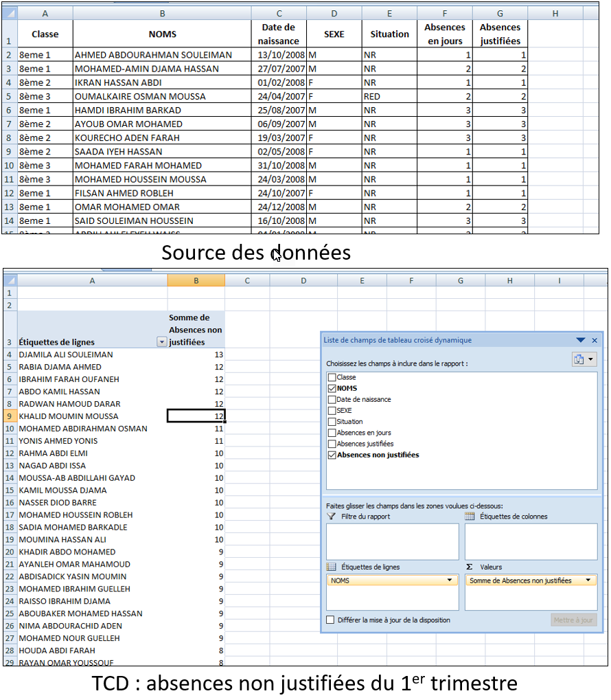
Task: Click Somme de Absences non justifiées header
Action: coord(196,330)
